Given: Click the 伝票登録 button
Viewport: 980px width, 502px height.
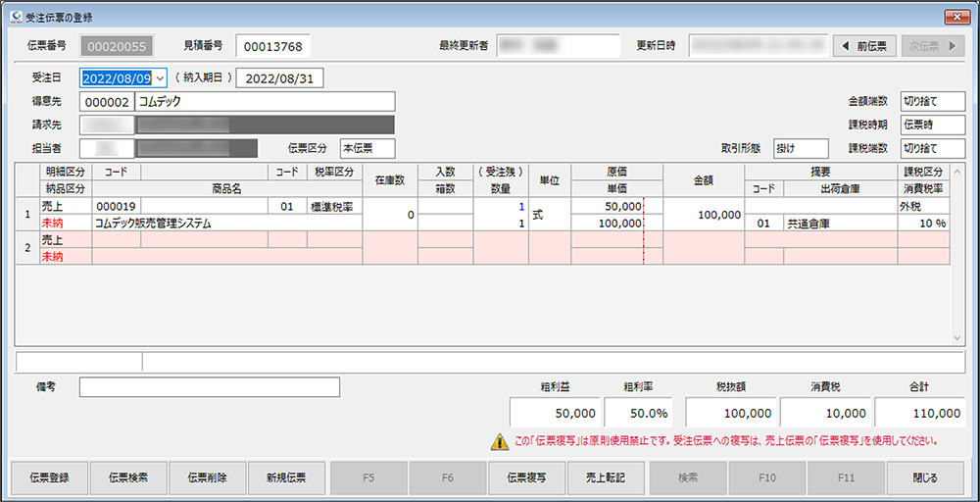Looking at the screenshot, I should [49, 478].
